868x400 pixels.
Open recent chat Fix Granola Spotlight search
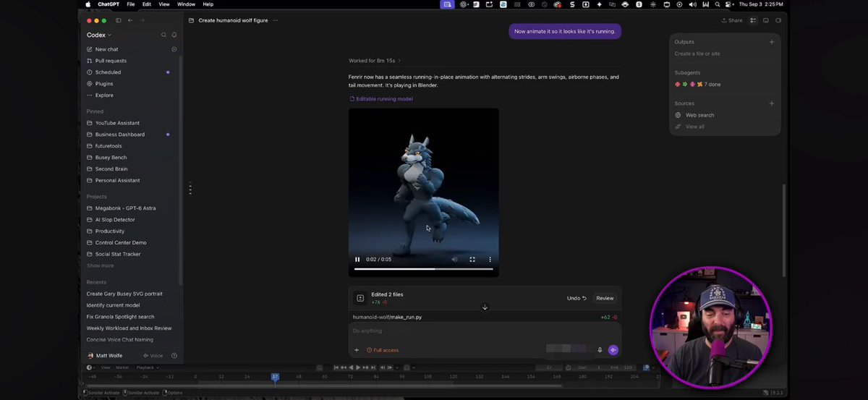(120, 317)
